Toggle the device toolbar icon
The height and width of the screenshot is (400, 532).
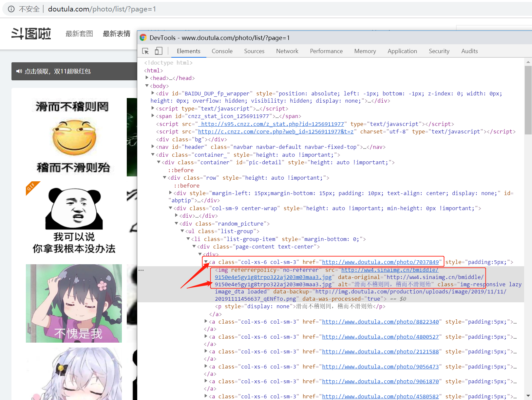coord(159,51)
